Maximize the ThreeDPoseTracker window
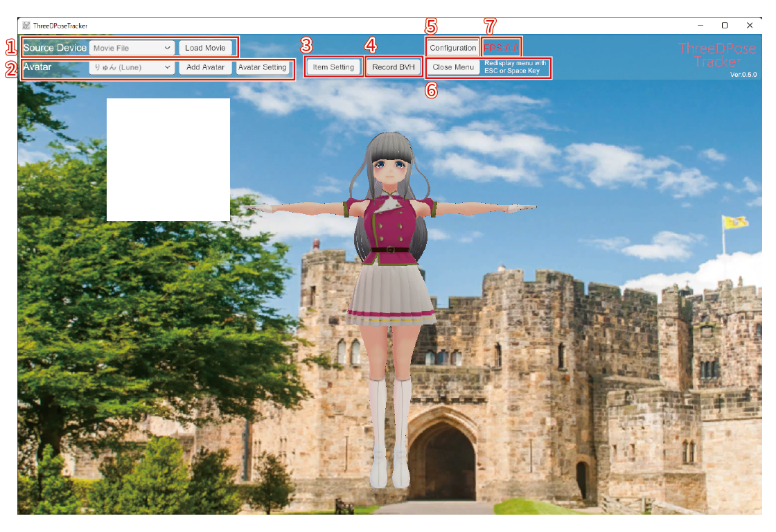This screenshot has height=532, width=776. pos(724,26)
